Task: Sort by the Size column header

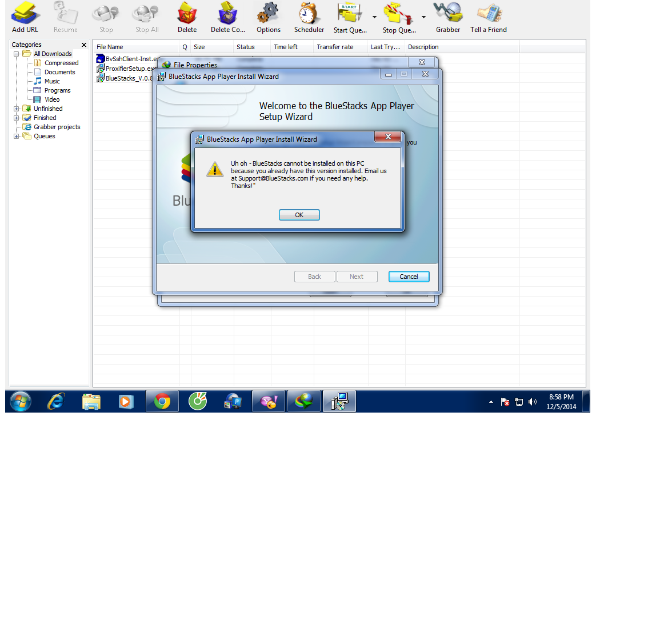Action: [212, 47]
